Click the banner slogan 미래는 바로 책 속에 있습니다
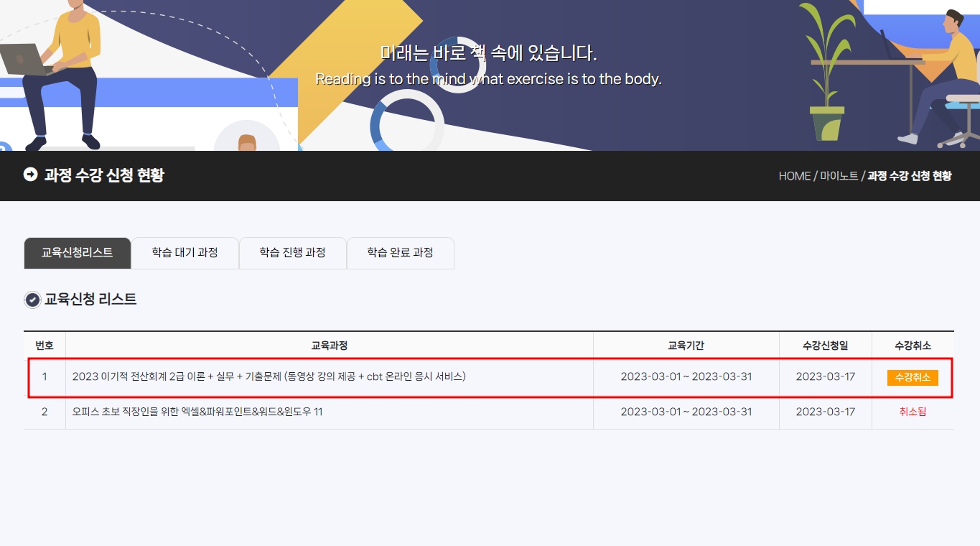980x546 pixels. pos(488,53)
